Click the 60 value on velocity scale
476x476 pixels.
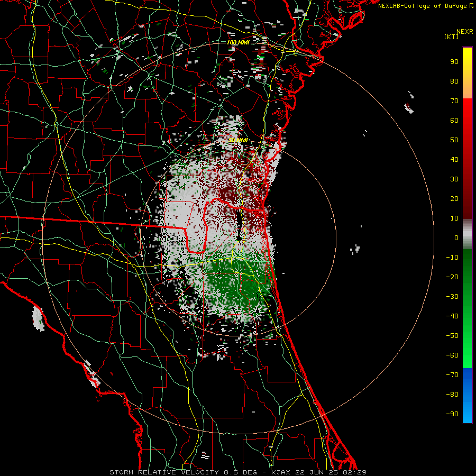coord(454,121)
